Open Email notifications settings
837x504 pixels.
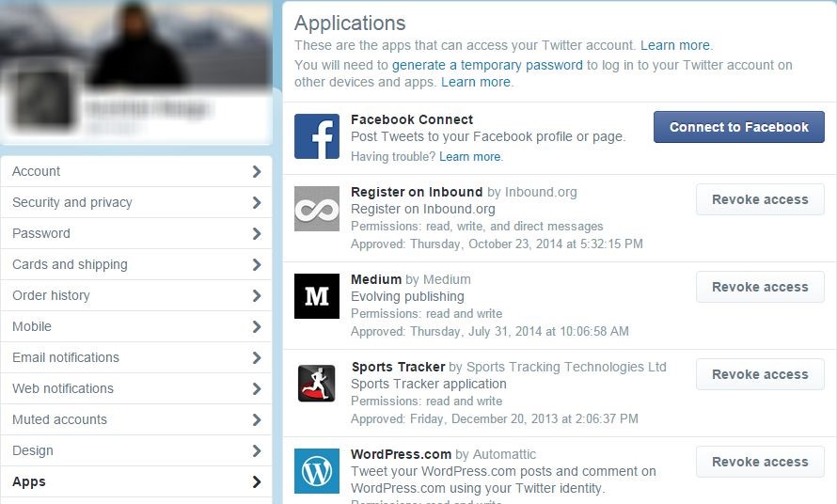[x=136, y=357]
